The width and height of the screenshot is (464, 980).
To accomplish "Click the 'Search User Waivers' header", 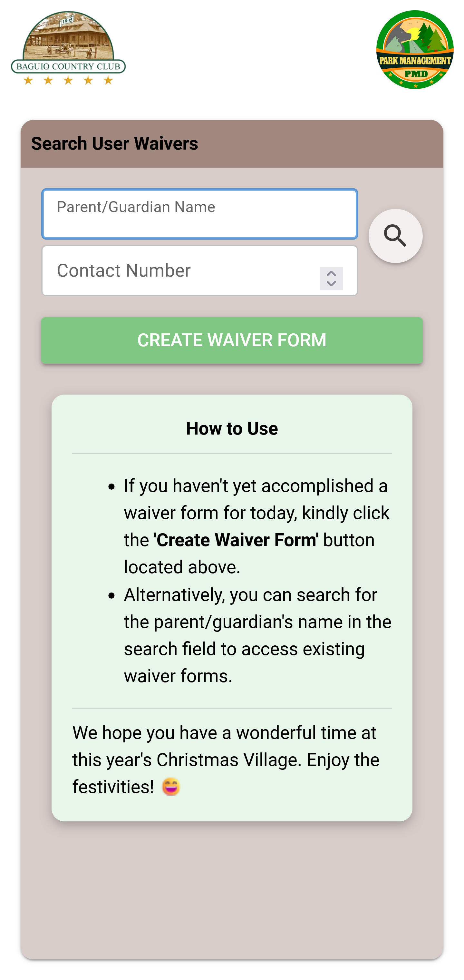I will 114,144.
